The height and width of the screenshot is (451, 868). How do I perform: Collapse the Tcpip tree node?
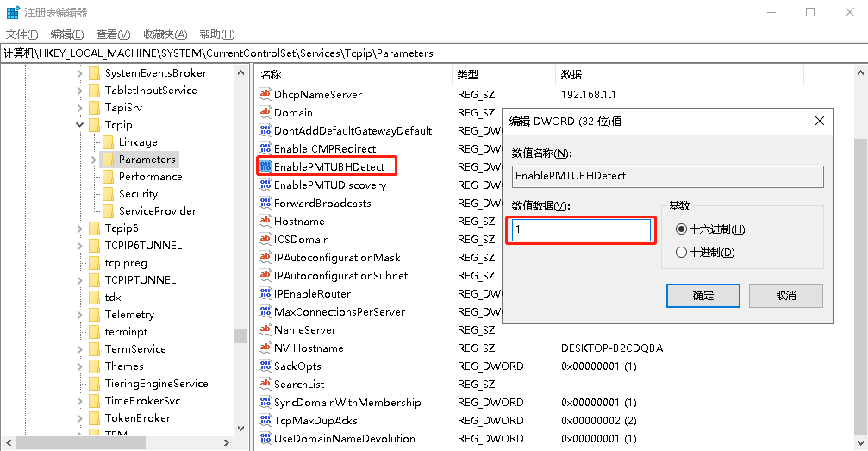(x=80, y=125)
